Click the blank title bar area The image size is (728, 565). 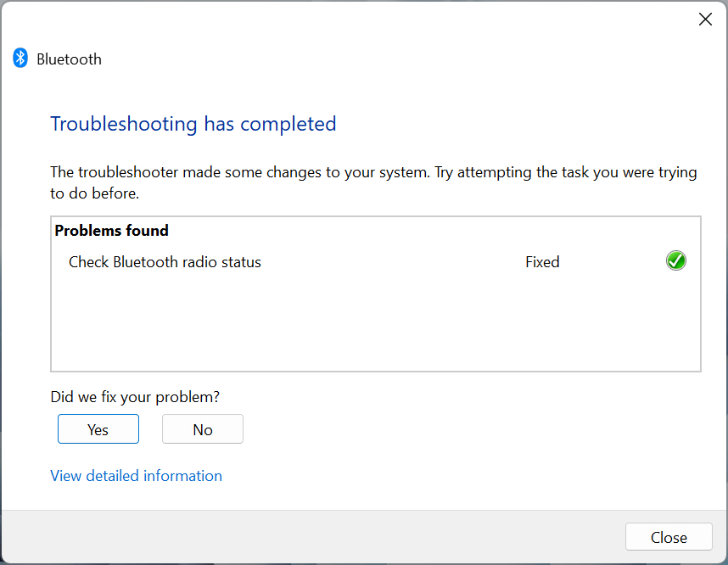[x=356, y=20]
